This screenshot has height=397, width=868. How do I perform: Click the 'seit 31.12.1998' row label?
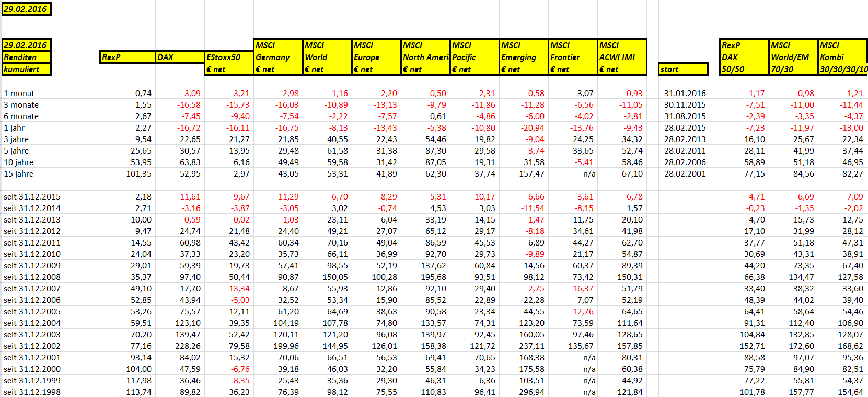tap(32, 392)
